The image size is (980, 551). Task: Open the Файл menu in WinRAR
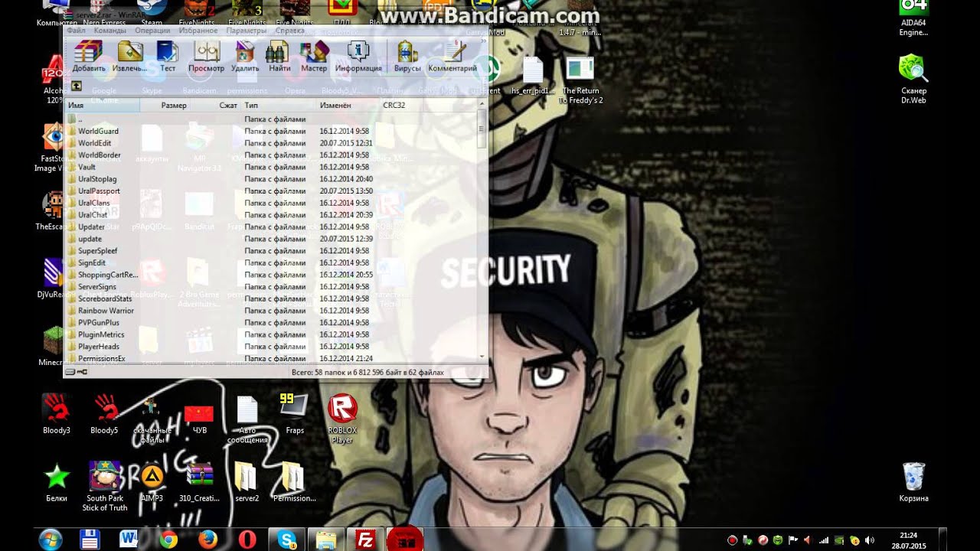point(76,31)
